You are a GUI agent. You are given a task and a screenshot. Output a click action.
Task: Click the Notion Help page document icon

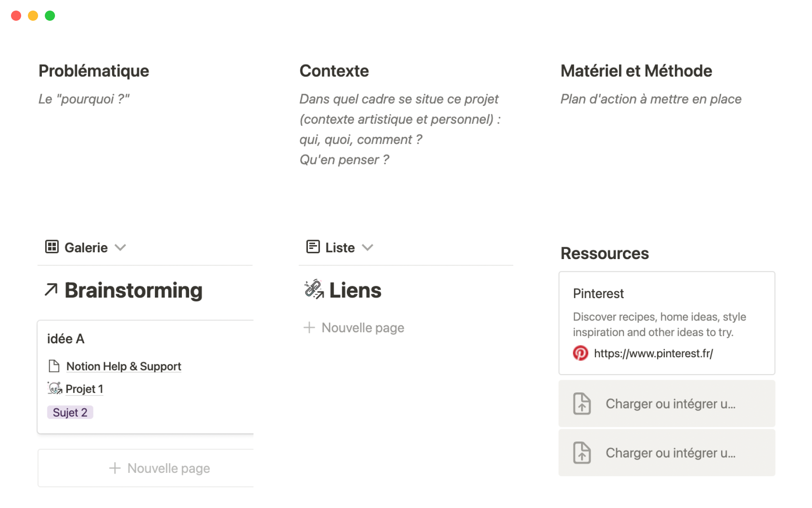(54, 366)
